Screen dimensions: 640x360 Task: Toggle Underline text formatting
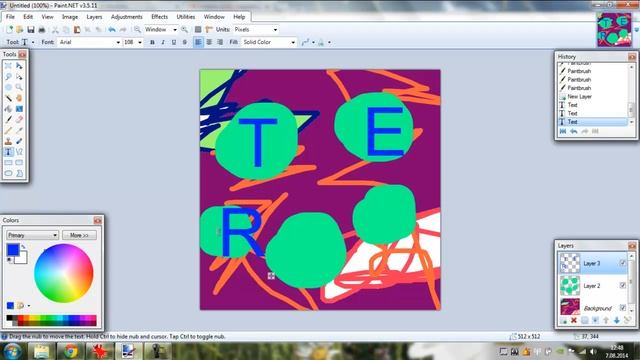click(174, 42)
